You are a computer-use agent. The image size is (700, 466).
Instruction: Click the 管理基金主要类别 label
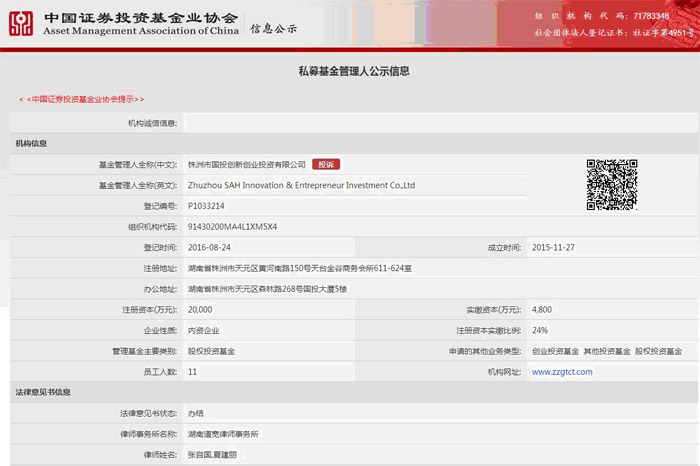coord(145,351)
